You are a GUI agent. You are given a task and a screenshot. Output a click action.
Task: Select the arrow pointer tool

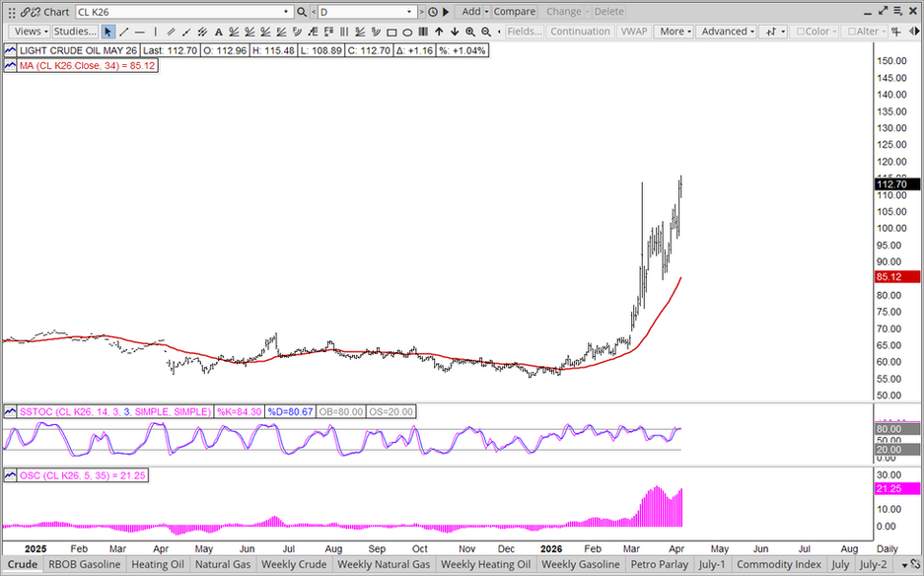107,32
